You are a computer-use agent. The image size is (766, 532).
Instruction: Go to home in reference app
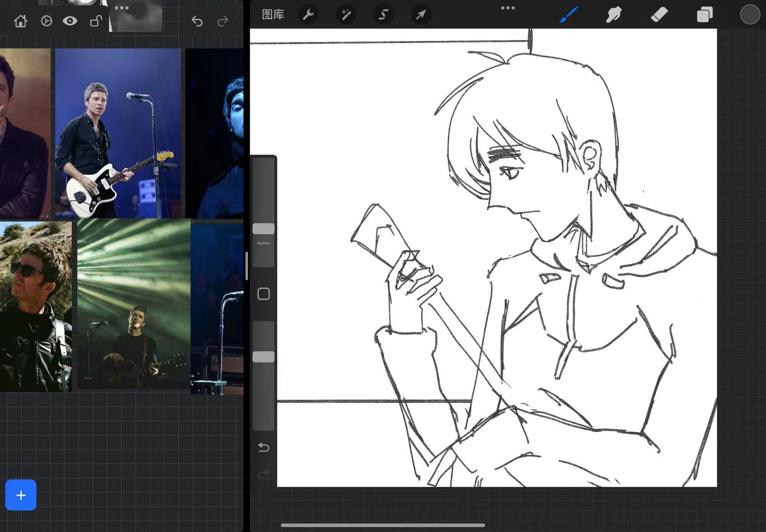pos(21,21)
